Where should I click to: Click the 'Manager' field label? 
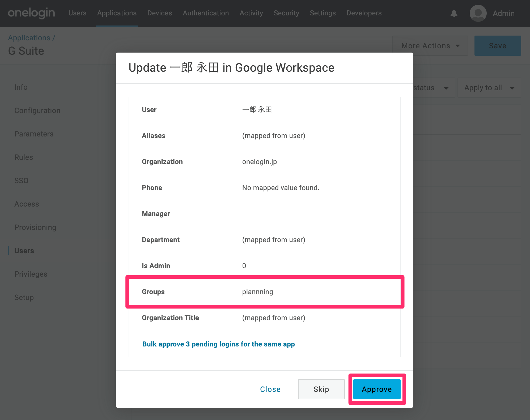(x=156, y=214)
